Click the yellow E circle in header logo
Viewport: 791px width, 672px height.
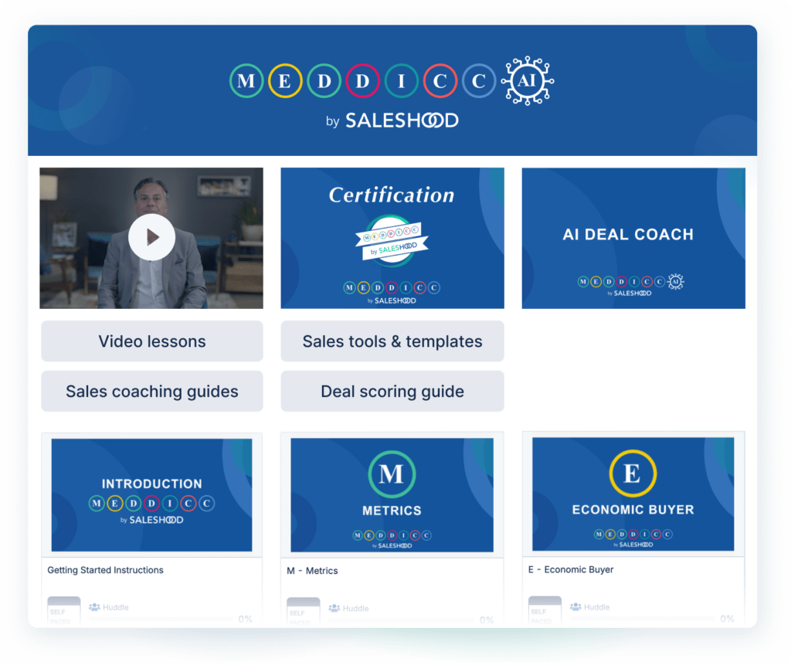pos(285,81)
